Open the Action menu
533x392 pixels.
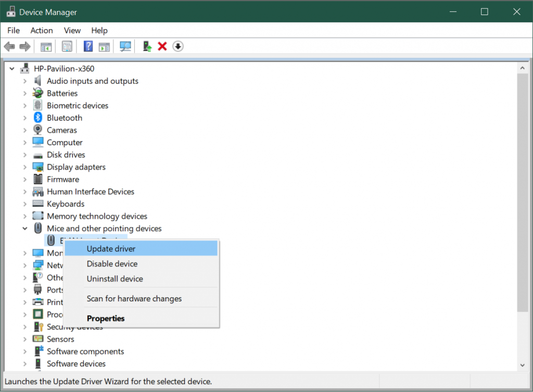42,30
